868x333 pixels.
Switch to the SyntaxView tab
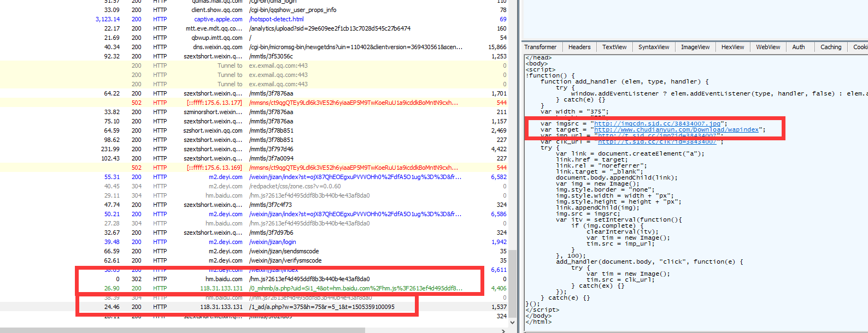(x=654, y=47)
